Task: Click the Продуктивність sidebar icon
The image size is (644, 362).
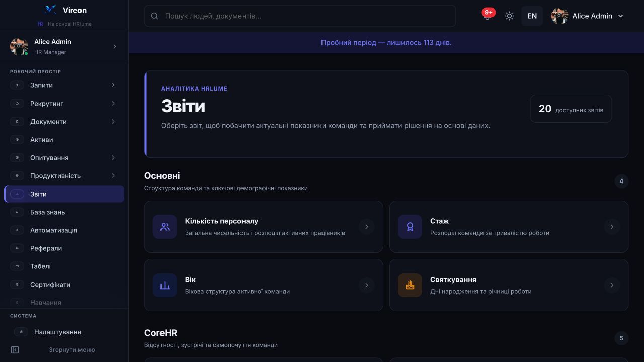Action: coord(17,176)
